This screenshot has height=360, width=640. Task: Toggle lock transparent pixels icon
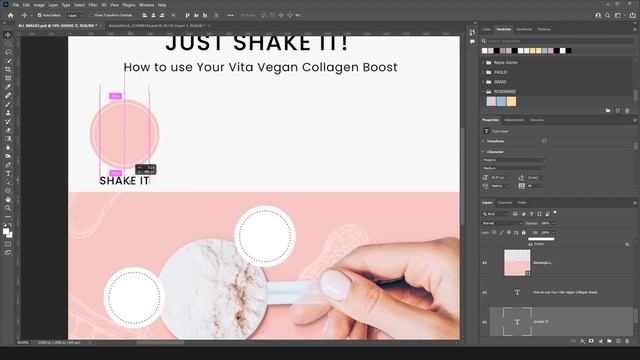494,233
